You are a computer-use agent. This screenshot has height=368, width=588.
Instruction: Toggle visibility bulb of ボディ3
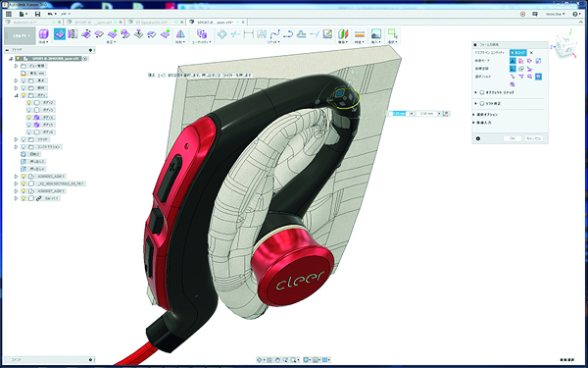point(28,110)
